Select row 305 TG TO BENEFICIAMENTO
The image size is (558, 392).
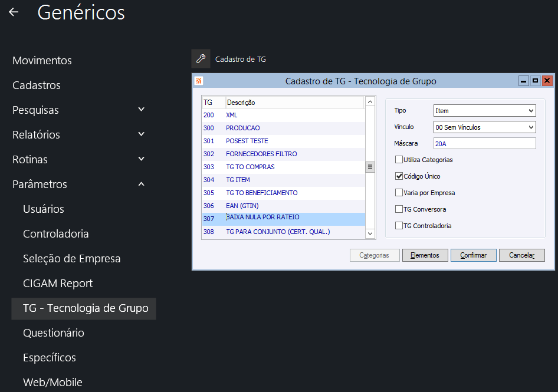[283, 193]
